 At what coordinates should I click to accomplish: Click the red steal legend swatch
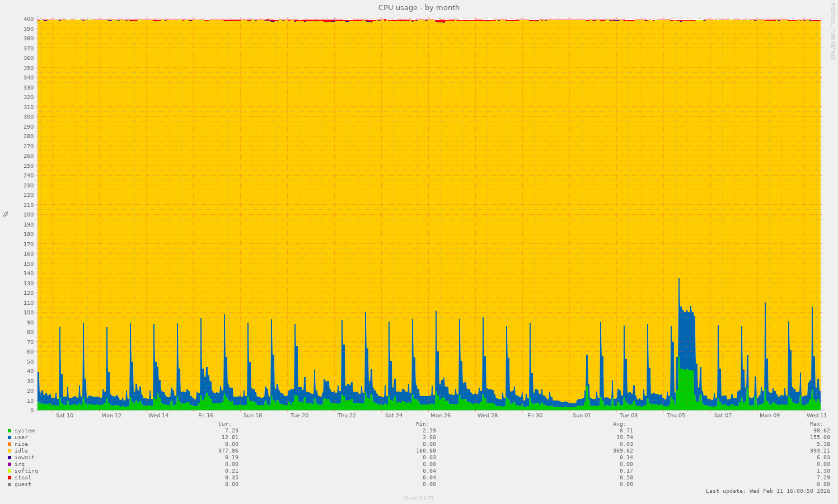(8, 478)
